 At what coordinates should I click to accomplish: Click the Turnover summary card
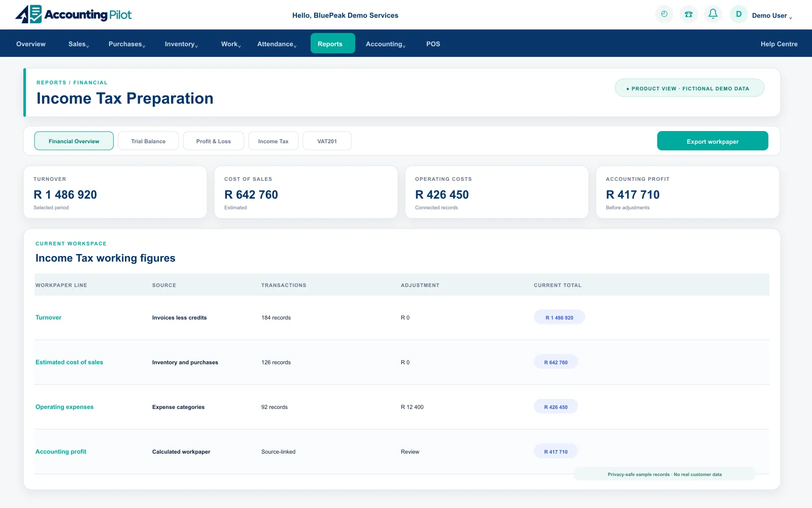(x=115, y=192)
